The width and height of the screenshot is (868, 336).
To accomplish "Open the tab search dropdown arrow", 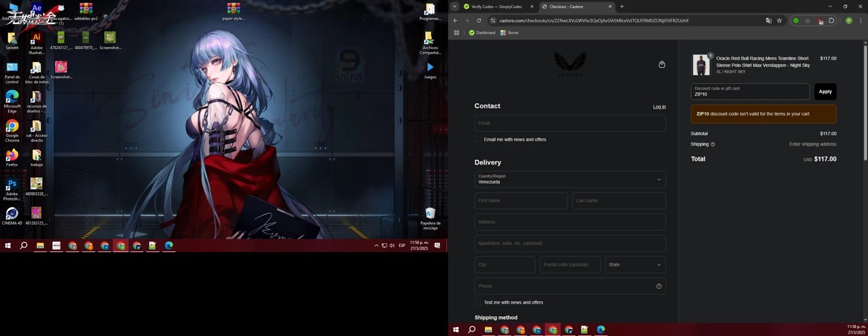I will 455,7.
